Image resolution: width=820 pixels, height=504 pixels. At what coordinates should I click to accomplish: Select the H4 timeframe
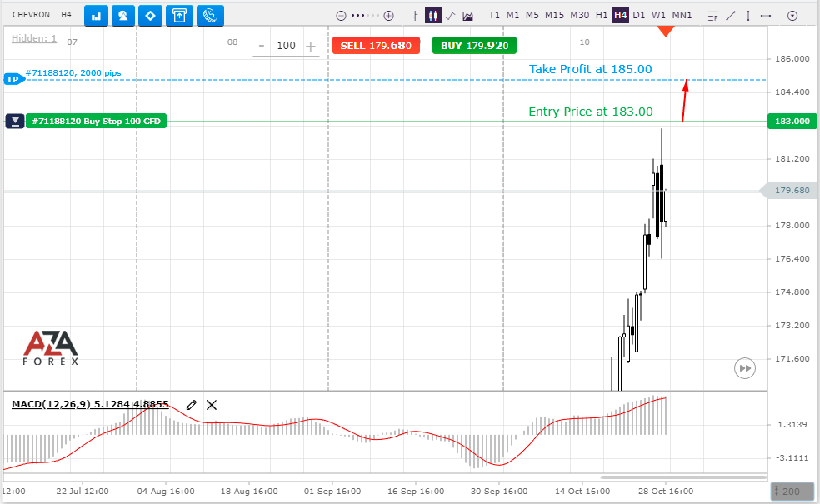(x=621, y=15)
